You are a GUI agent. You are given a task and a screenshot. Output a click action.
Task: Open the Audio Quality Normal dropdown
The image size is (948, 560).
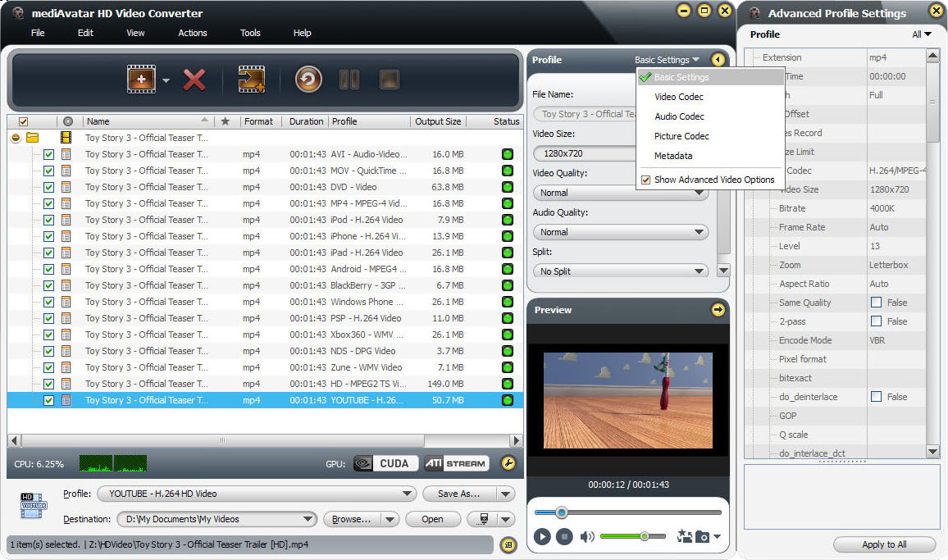[x=620, y=232]
